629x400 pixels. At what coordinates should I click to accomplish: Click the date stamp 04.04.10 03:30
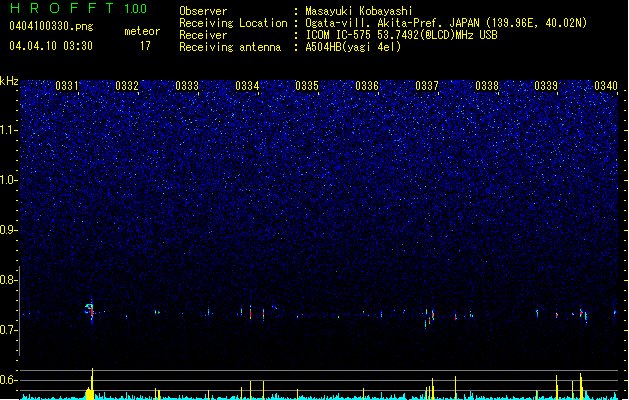[51, 46]
